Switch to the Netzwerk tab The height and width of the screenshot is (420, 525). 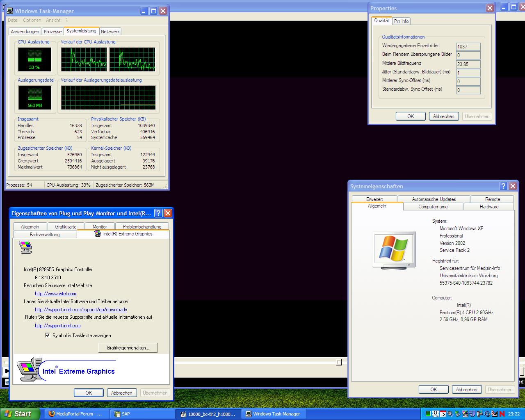coord(110,32)
